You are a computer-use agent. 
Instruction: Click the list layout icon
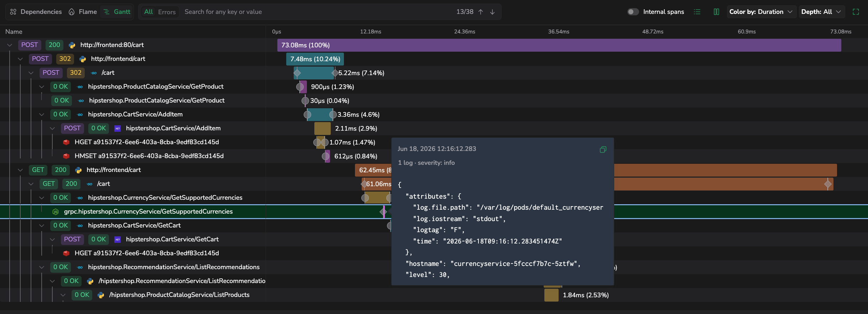(x=697, y=12)
